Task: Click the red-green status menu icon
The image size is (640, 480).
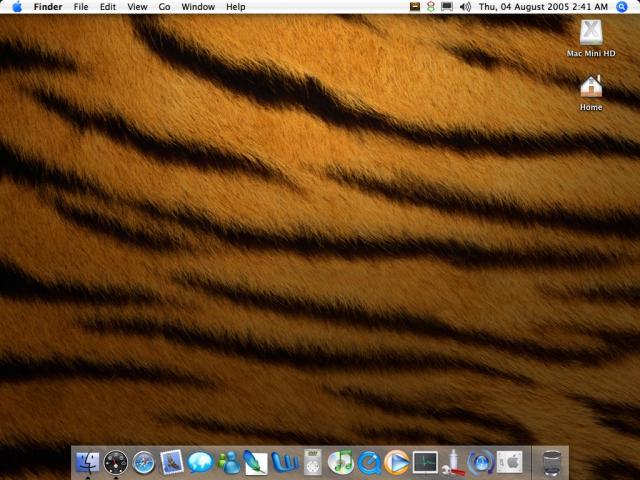Action: (x=431, y=7)
